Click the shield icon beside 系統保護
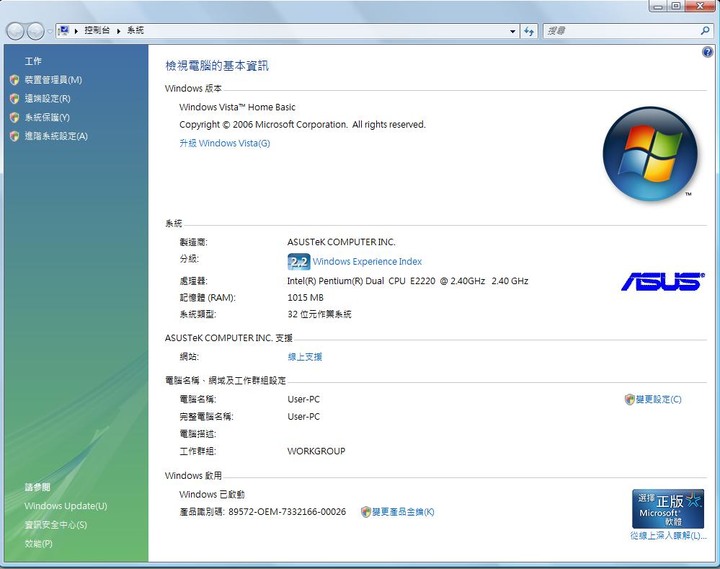The image size is (720, 569). pyautogui.click(x=15, y=117)
